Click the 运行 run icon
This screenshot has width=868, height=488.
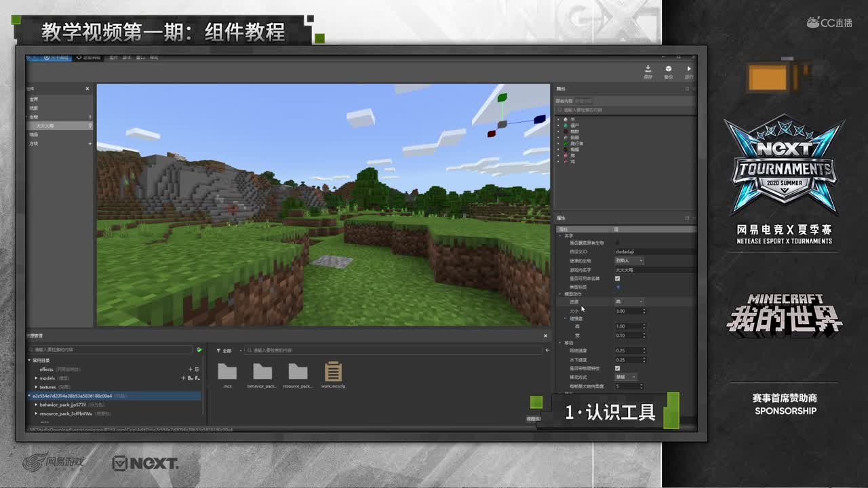(689, 69)
